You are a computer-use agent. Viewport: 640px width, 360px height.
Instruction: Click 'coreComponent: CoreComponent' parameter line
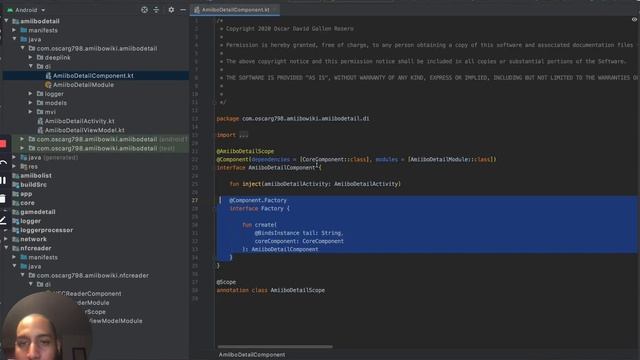pos(299,241)
